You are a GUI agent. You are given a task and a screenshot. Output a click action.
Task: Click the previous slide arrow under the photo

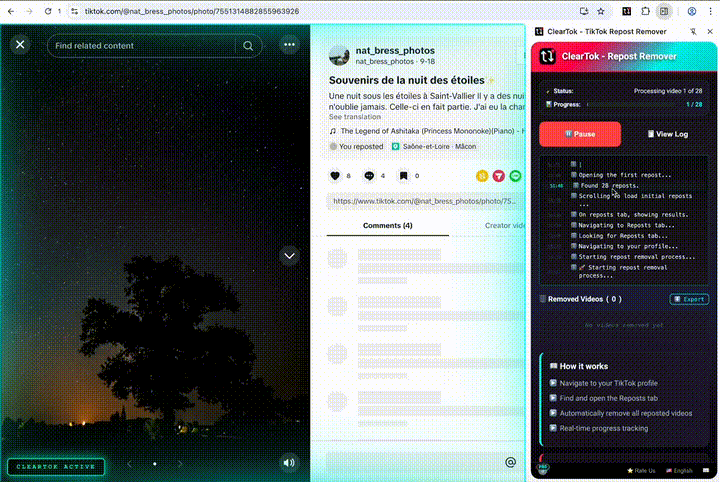pos(129,464)
